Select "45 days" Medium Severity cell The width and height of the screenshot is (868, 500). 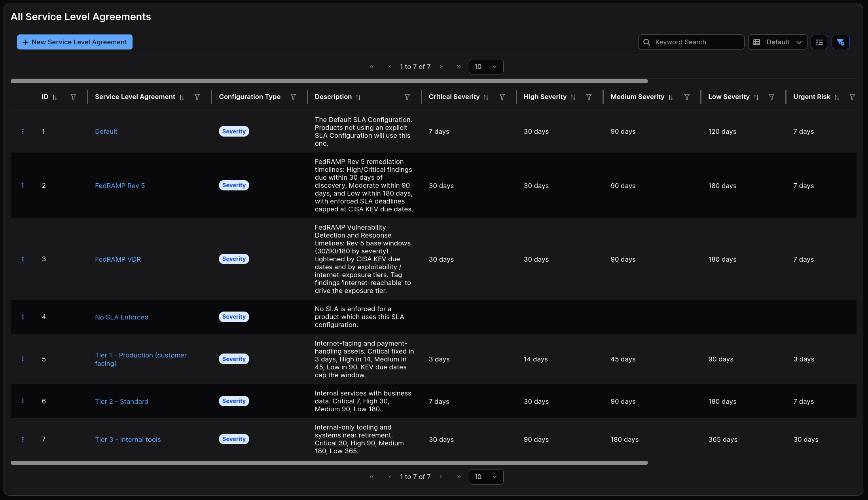[x=623, y=359]
